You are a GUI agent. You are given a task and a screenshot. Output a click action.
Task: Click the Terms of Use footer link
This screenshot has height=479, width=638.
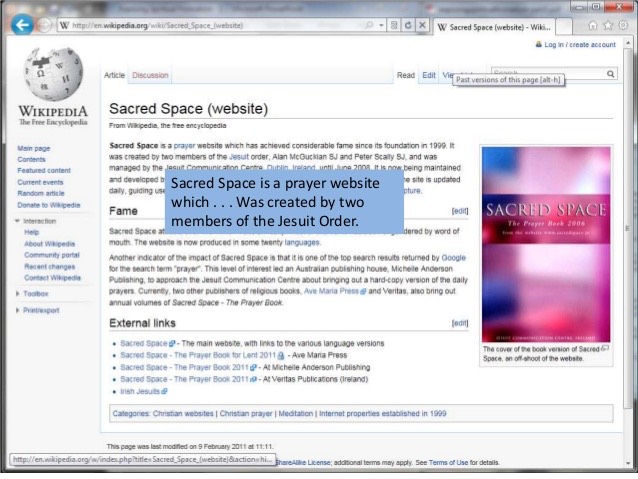point(448,463)
